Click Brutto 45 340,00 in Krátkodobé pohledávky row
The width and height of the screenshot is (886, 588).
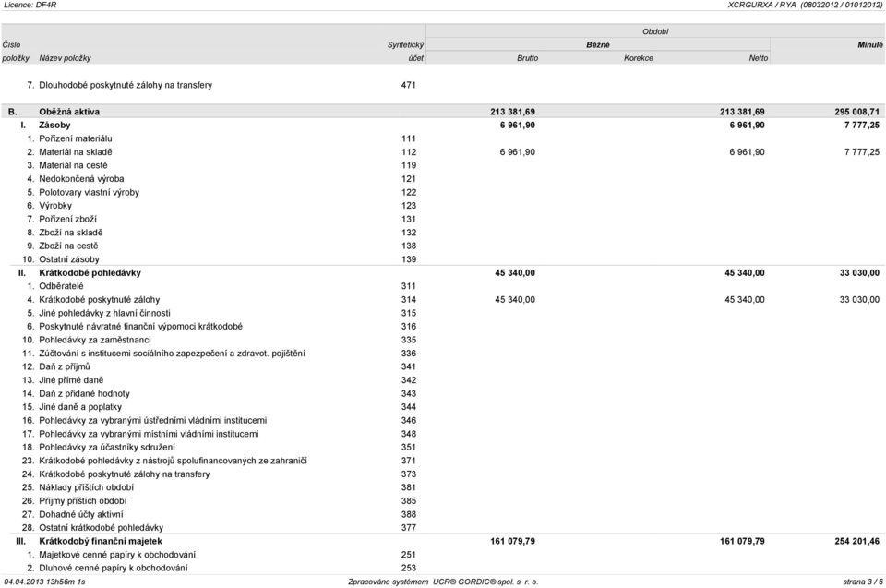pos(515,272)
